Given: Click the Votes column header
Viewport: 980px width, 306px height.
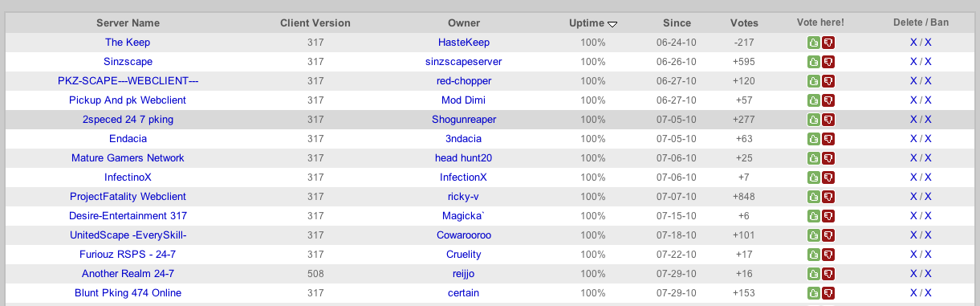Looking at the screenshot, I should coord(744,23).
